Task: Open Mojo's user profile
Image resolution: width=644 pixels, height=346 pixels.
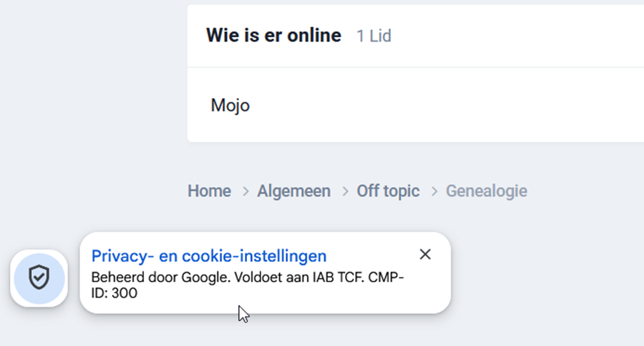Action: [230, 105]
